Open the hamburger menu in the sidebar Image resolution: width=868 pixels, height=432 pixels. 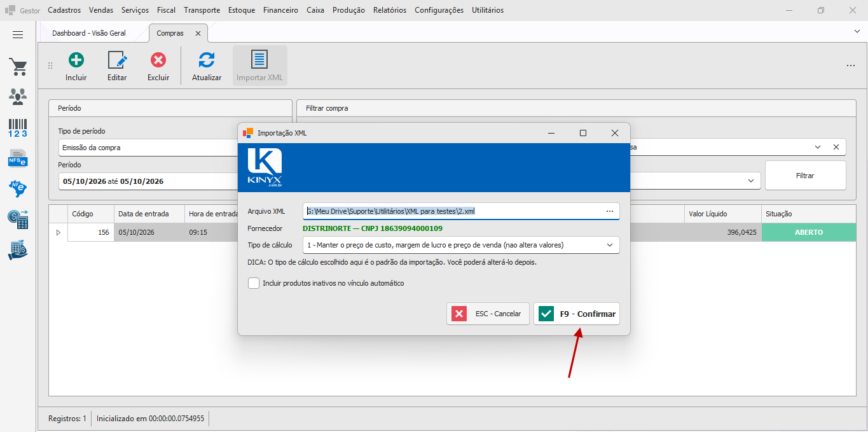pos(18,35)
